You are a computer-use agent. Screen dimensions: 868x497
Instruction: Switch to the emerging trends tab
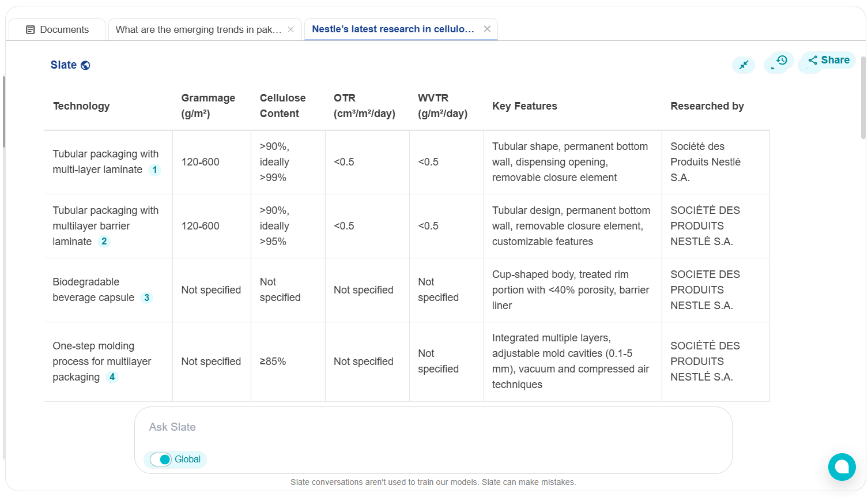pyautogui.click(x=198, y=29)
